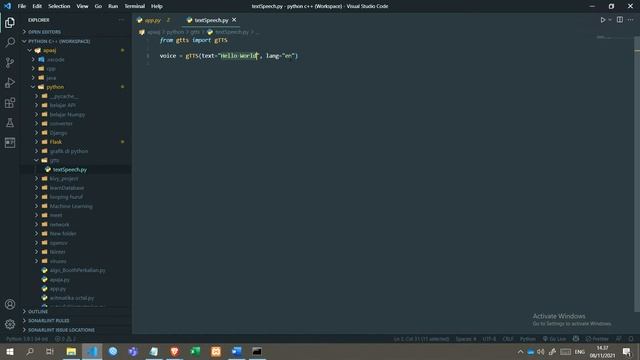Click the Go Live status bar item
The width and height of the screenshot is (640, 360).
click(x=554, y=339)
